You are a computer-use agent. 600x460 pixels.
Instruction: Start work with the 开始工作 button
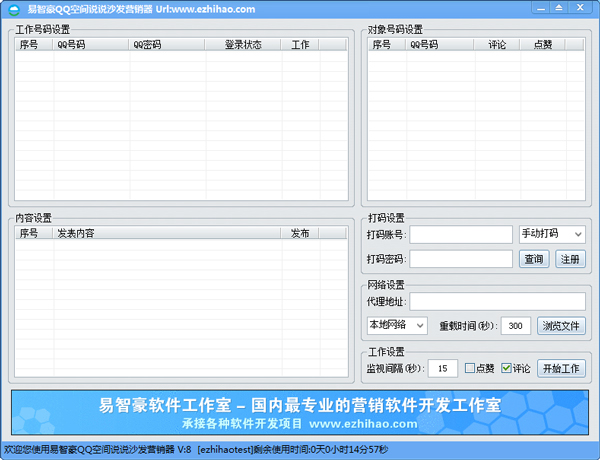click(x=561, y=368)
